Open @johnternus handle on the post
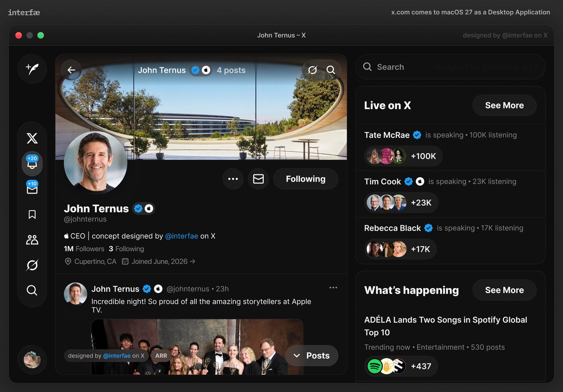The width and height of the screenshot is (563, 392). [188, 289]
